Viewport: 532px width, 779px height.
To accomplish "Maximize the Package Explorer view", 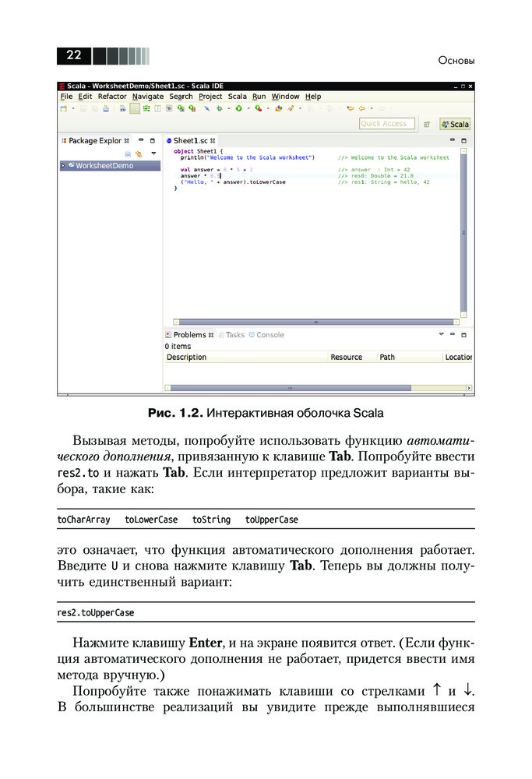I will [153, 140].
